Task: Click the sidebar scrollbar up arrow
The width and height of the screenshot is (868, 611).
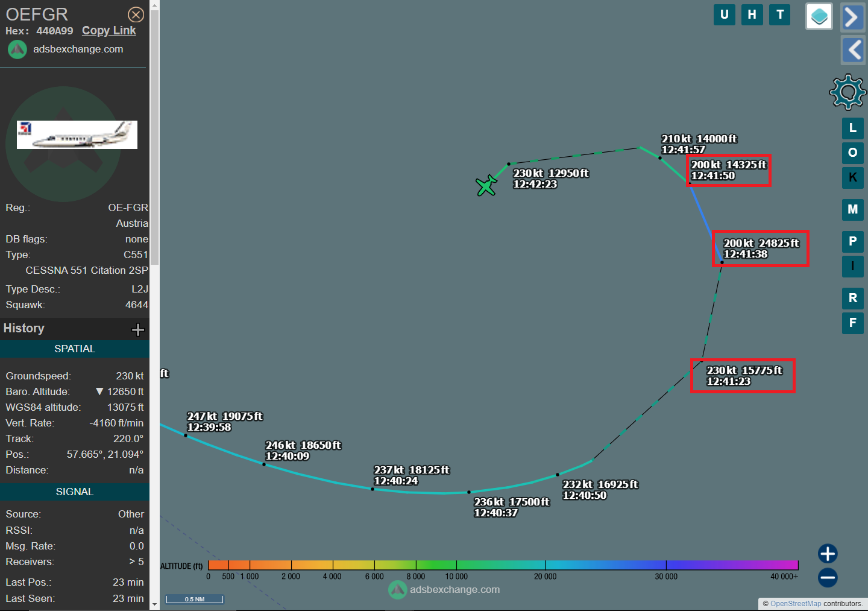Action: (155, 5)
